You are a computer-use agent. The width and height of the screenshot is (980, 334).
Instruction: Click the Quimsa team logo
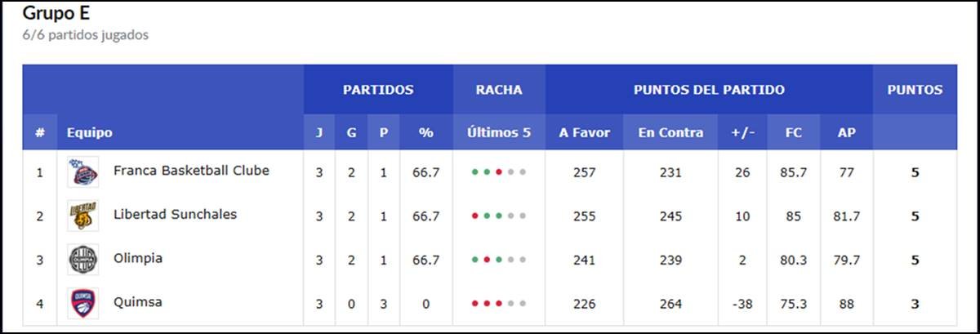83,303
